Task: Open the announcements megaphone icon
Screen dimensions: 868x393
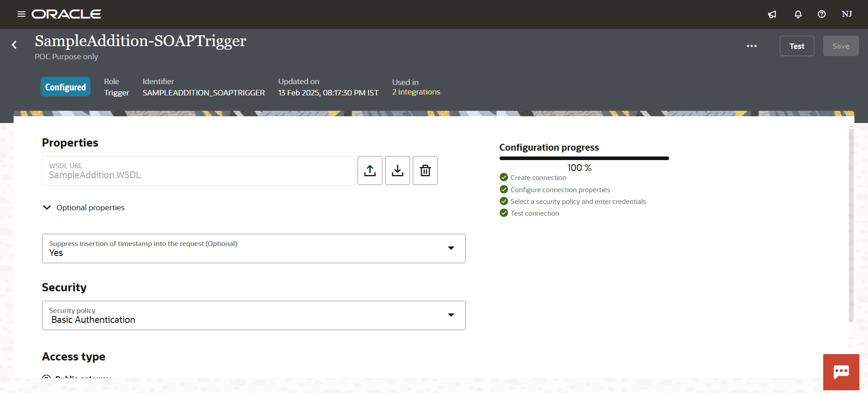Action: (x=772, y=14)
